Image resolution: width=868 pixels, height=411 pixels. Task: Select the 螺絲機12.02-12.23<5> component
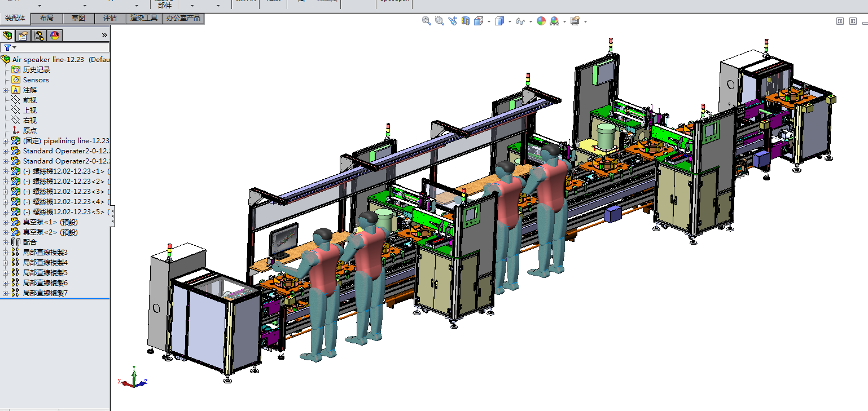[x=67, y=211]
